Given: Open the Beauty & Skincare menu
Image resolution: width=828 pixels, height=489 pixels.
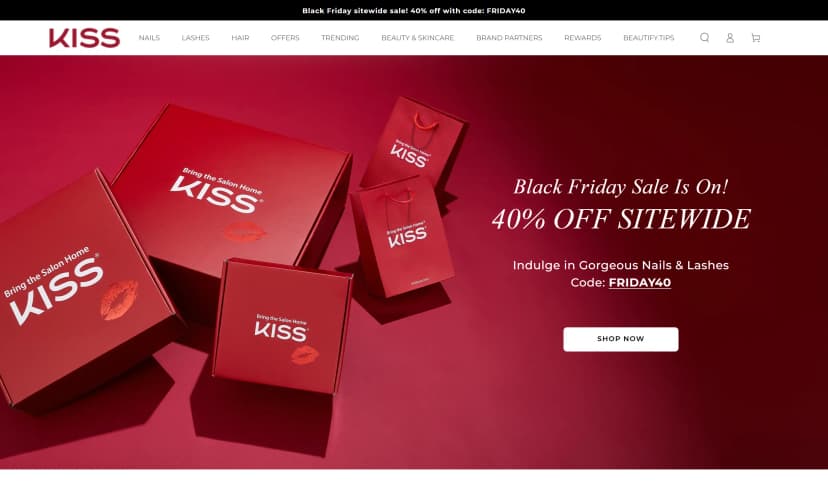Looking at the screenshot, I should pyautogui.click(x=418, y=37).
